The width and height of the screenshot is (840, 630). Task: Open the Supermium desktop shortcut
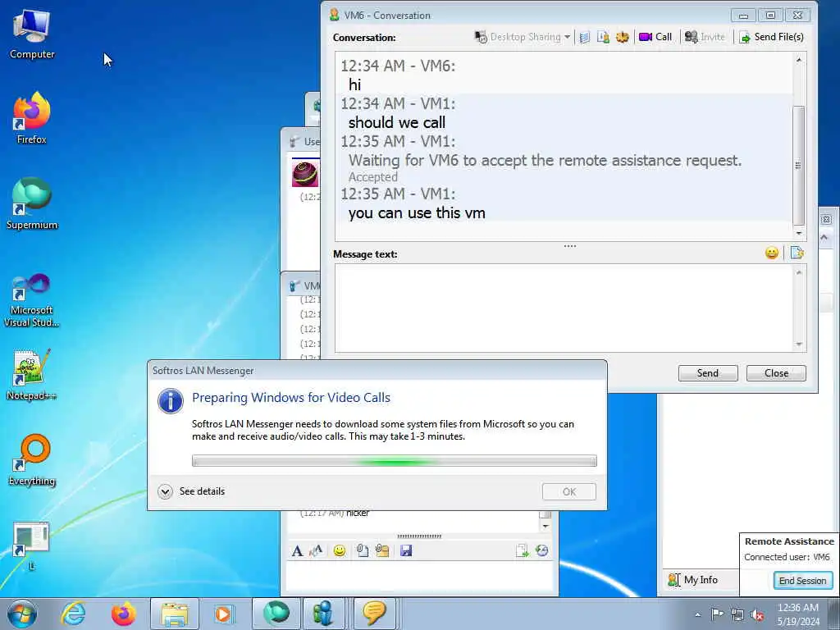[32, 203]
